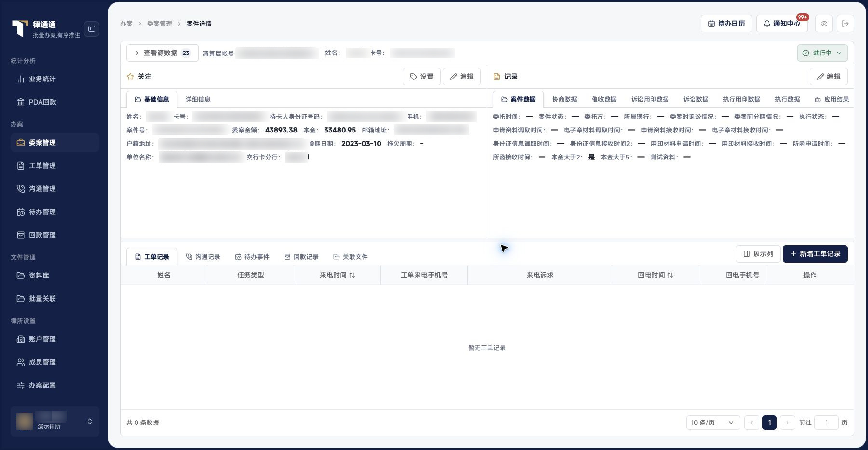
Task: Switch to the 工单记录 tab
Action: pyautogui.click(x=152, y=257)
